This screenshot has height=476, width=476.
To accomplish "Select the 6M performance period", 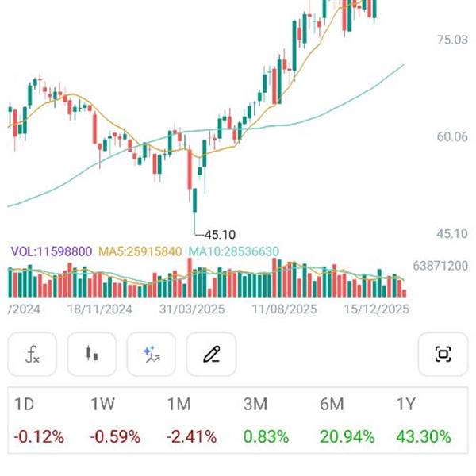I will [332, 405].
